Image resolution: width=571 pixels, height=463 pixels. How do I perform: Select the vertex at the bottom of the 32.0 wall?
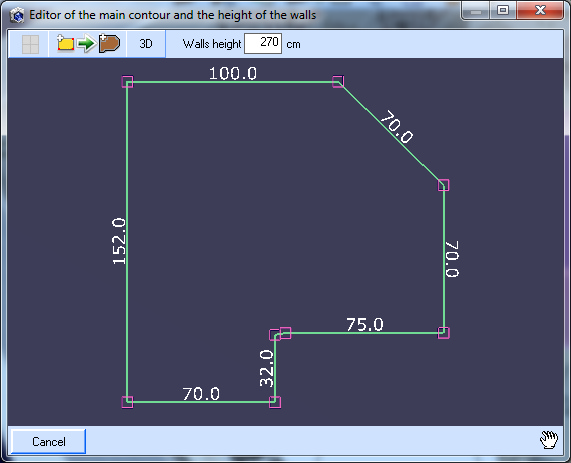click(x=275, y=402)
